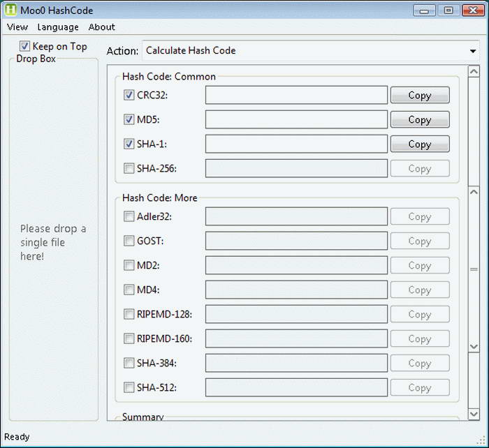Open the View menu

coord(17,27)
